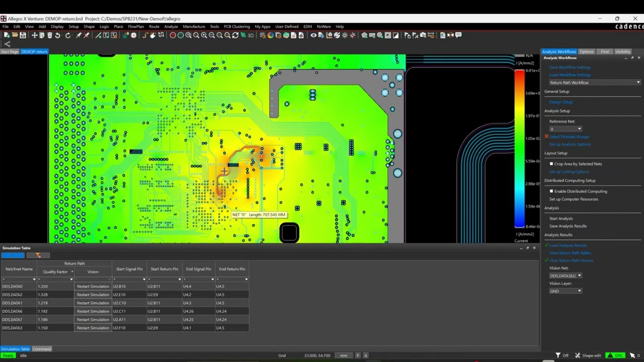Toggle the green DRC status indicator
The width and height of the screenshot is (644, 362).
pos(615,355)
